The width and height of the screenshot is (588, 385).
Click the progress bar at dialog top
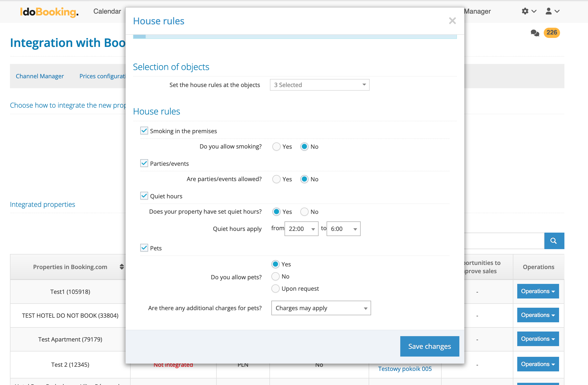click(x=294, y=36)
